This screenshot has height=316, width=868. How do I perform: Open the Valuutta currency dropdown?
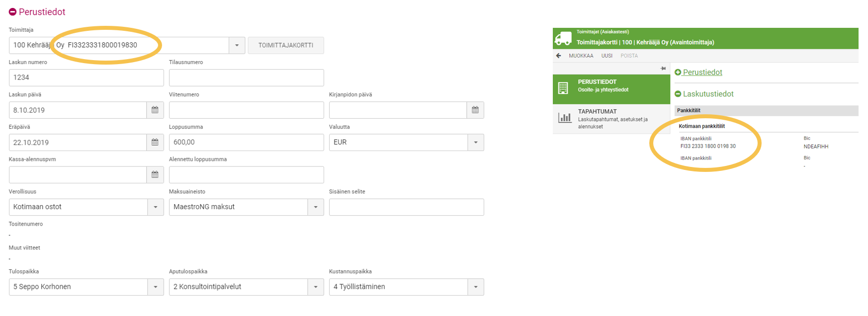point(476,143)
